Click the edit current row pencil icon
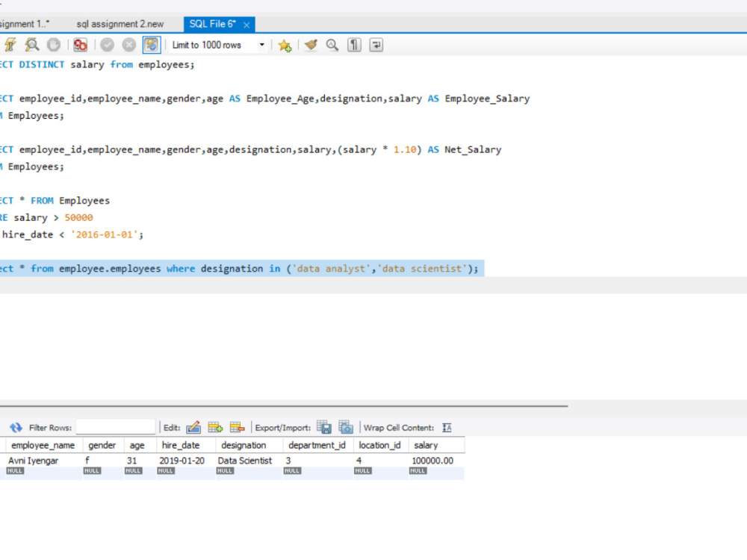 pos(193,427)
